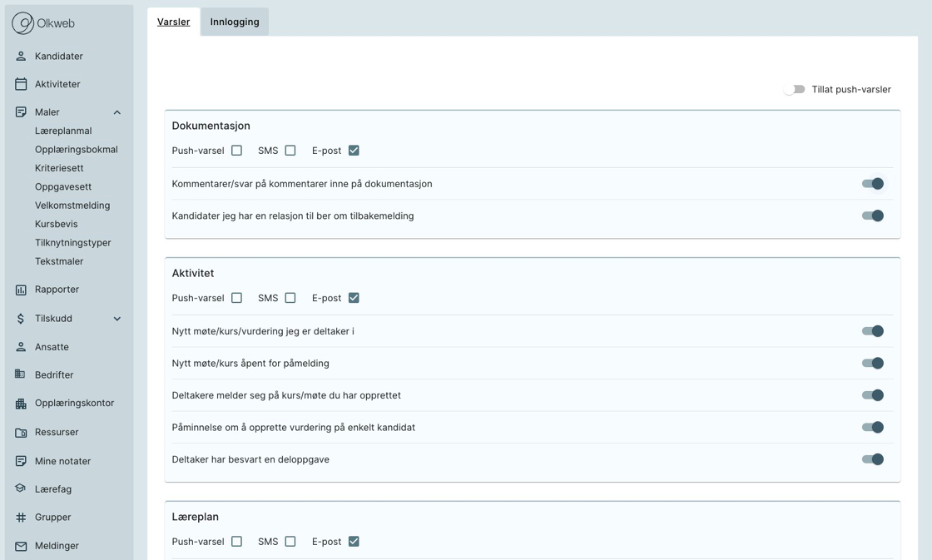932x560 pixels.
Task: Open the Opplæringsbokmal submenu link
Action: [x=77, y=150]
